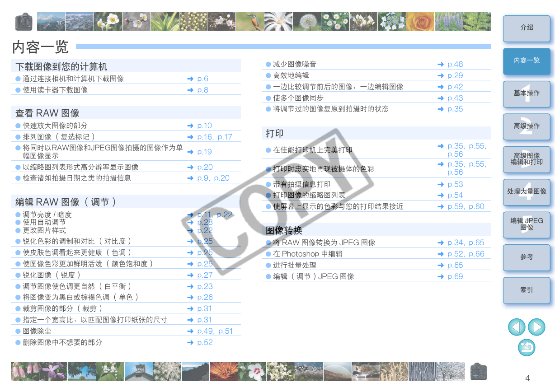The height and width of the screenshot is (392, 555).
Task: Open chapter 4 处理大量图像 tab
Action: [527, 191]
